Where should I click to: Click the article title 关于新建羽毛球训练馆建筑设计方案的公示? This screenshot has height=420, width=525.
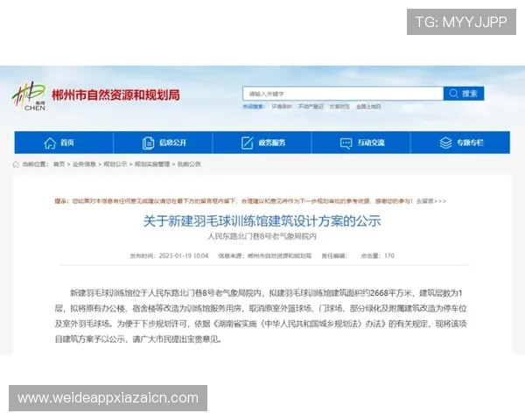262,221
